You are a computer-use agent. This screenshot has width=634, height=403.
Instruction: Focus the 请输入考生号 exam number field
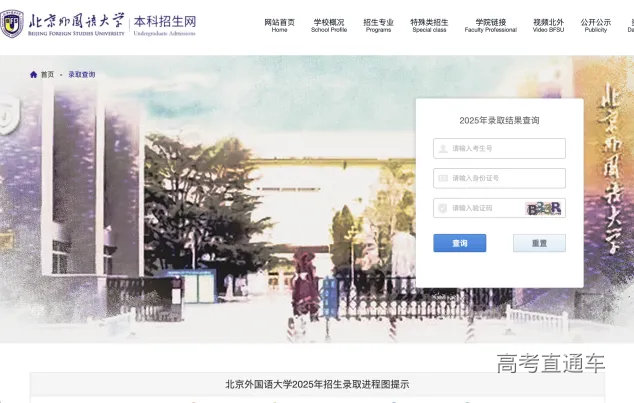(499, 148)
